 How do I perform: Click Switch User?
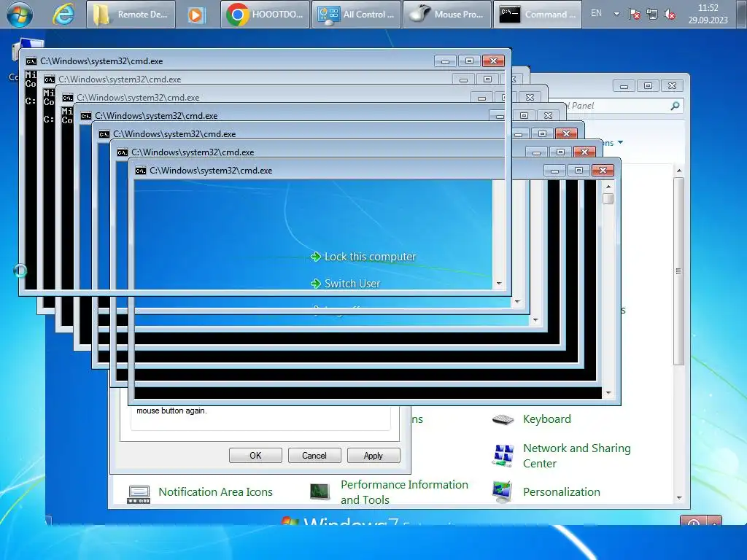coord(352,284)
